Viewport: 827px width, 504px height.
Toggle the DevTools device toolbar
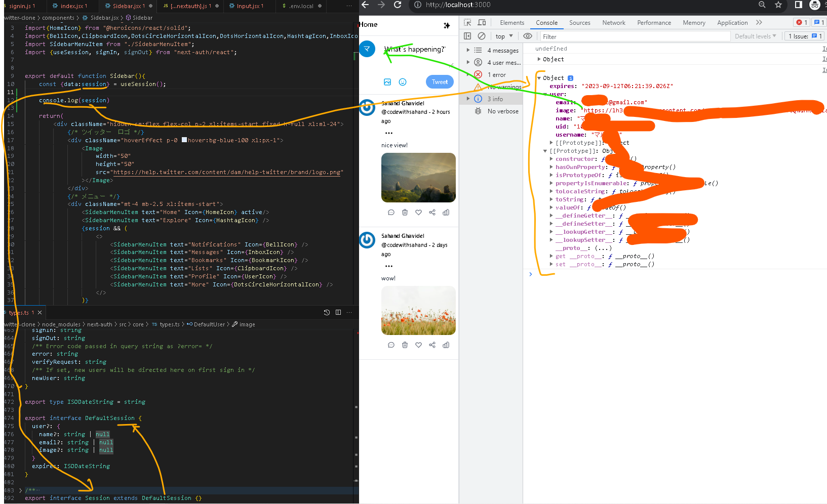482,23
